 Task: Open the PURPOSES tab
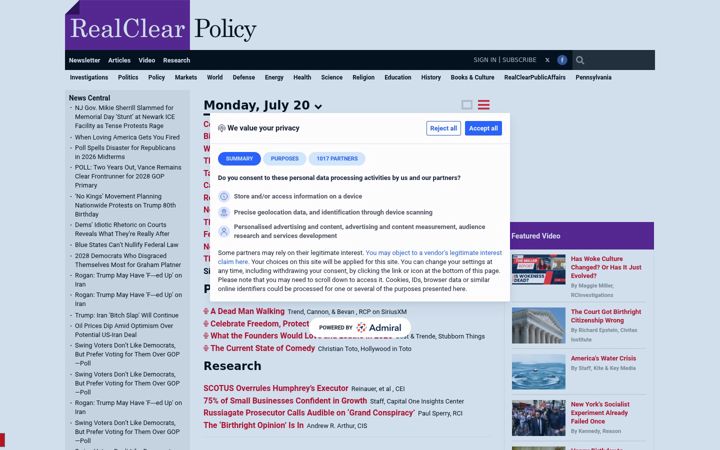285,159
